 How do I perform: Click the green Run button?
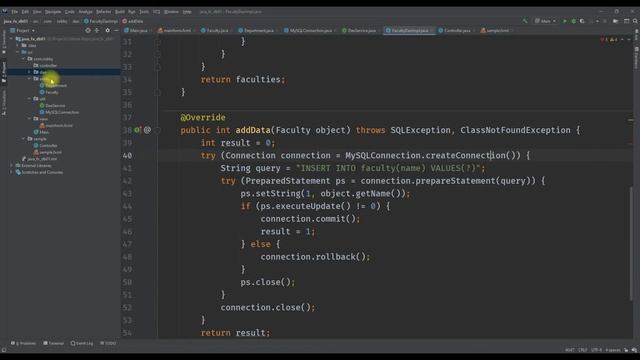coord(565,21)
